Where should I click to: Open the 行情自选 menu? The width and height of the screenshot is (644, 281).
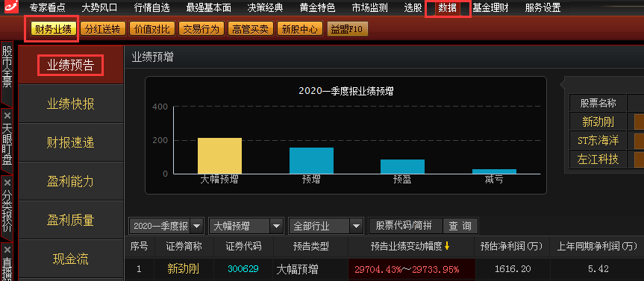point(151,7)
